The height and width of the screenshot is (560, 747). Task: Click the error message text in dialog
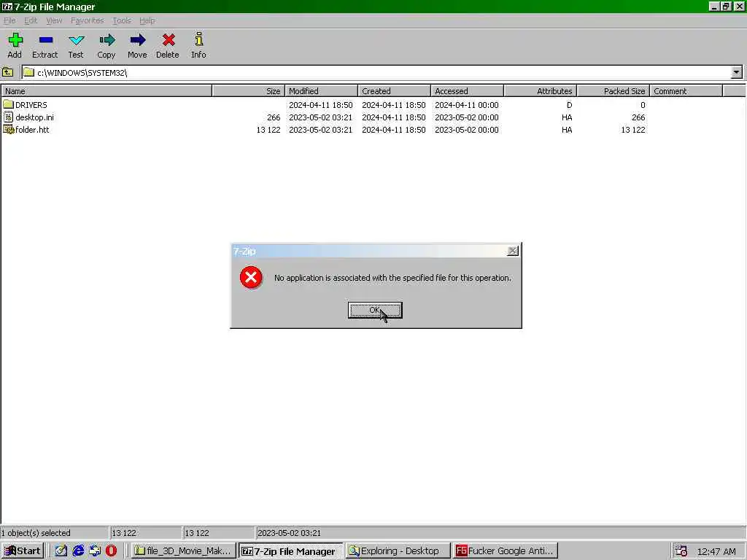tap(392, 278)
